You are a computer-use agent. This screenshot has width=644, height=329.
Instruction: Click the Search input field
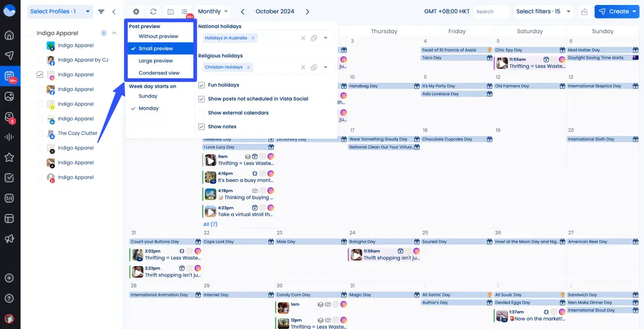click(x=490, y=12)
